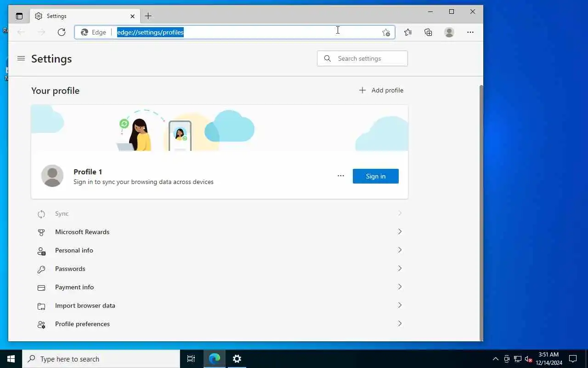Open Settings and more menu

tap(470, 32)
